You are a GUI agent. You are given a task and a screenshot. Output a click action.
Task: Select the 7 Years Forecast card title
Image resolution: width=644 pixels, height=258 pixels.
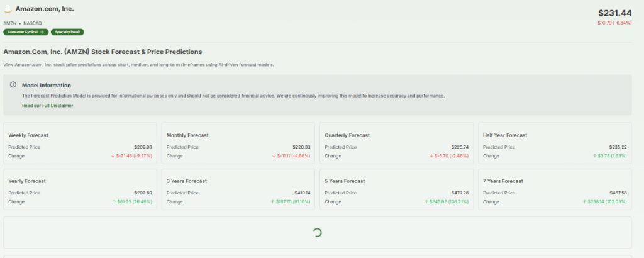tap(502, 181)
